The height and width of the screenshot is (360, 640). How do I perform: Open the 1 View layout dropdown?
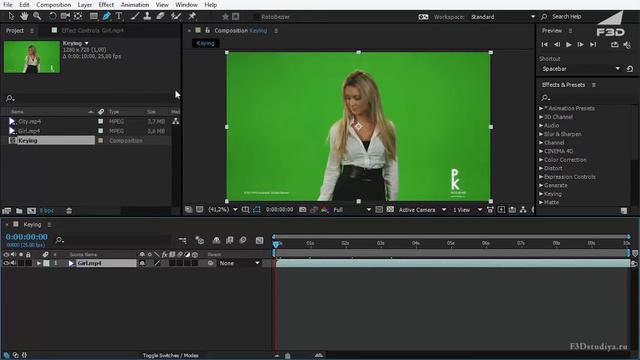[467, 209]
